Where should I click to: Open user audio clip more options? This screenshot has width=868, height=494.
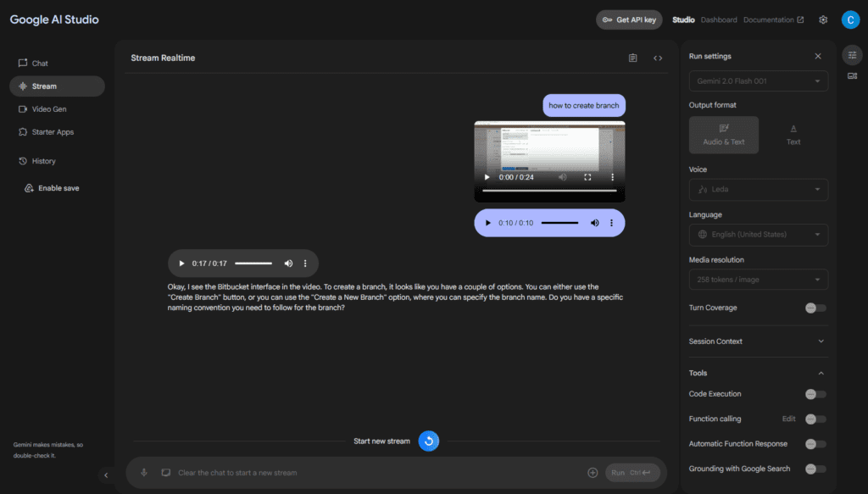pyautogui.click(x=612, y=223)
